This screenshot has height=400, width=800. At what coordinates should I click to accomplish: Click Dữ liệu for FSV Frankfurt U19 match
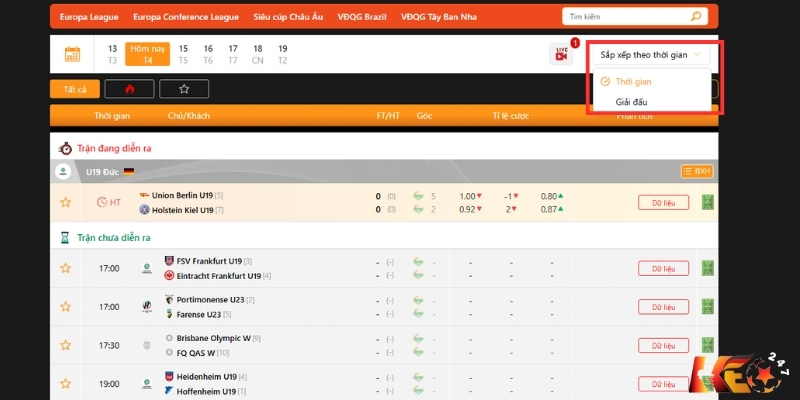point(663,268)
